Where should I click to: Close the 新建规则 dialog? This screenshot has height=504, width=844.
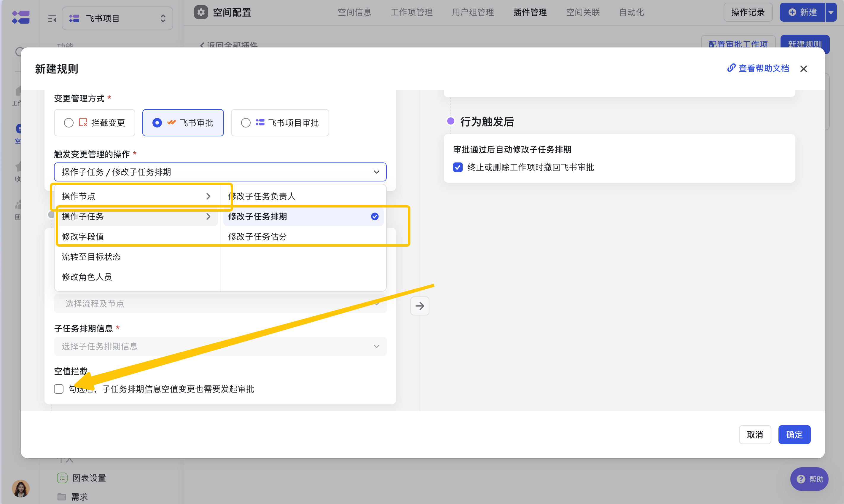pyautogui.click(x=803, y=68)
